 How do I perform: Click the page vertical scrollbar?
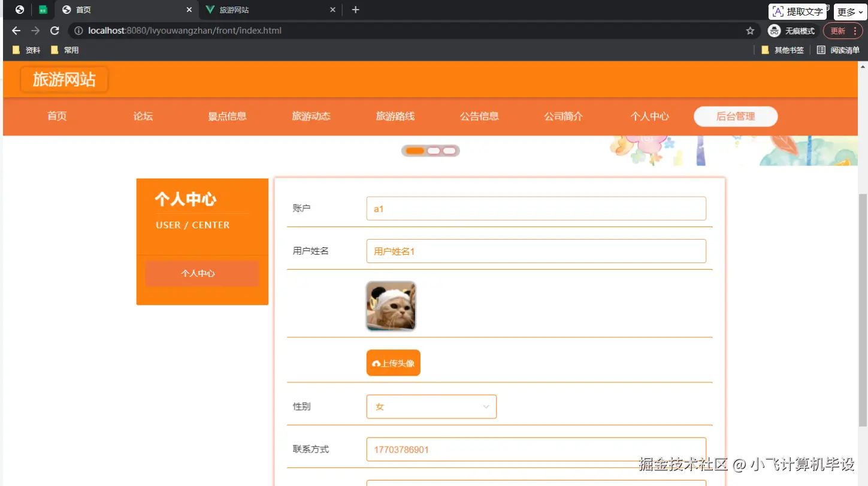(x=863, y=309)
